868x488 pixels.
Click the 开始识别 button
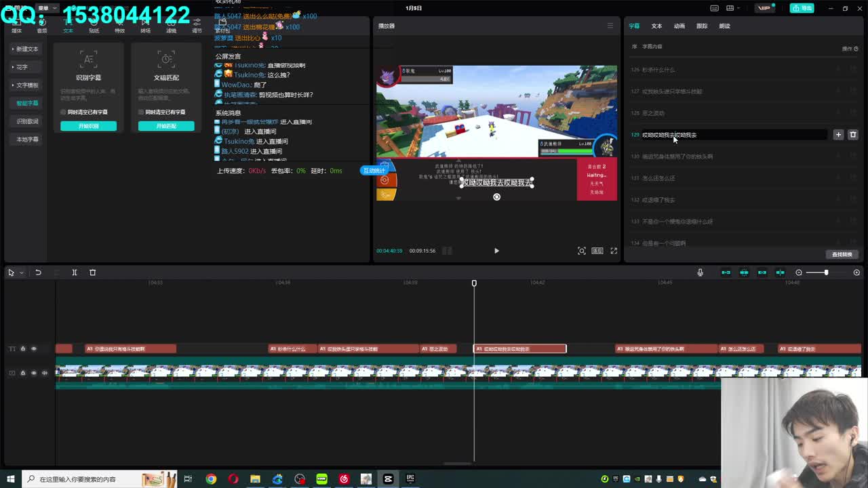(x=88, y=126)
